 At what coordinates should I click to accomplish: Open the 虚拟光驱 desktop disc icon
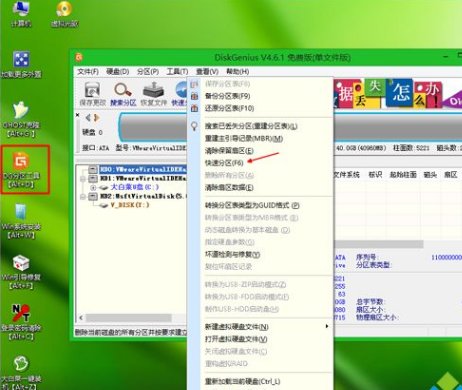coord(64,13)
